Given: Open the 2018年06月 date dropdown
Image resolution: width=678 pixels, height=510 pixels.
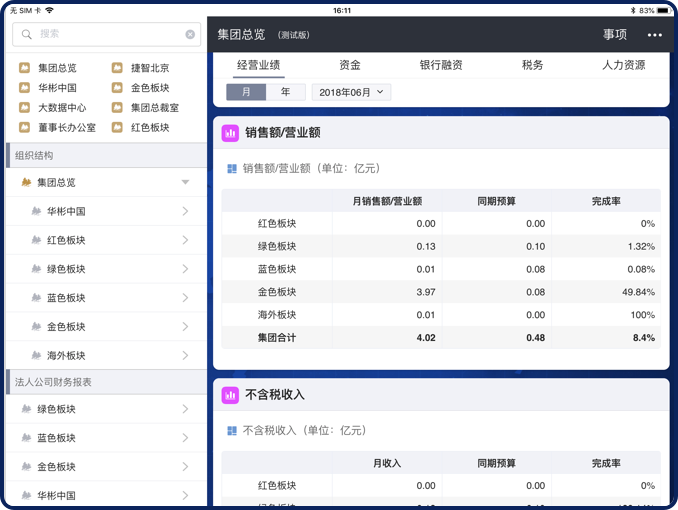Looking at the screenshot, I should click(x=351, y=92).
